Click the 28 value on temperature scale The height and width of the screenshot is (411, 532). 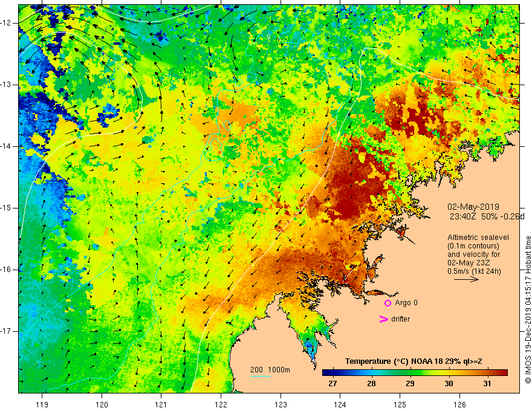(371, 384)
